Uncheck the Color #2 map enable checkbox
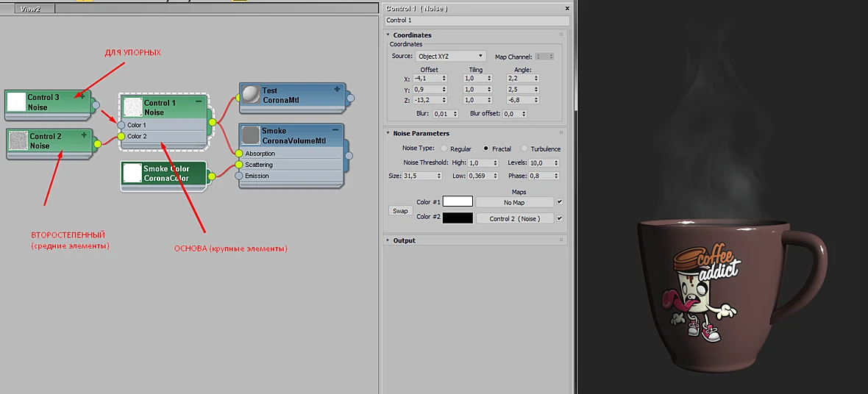The height and width of the screenshot is (394, 868). point(560,218)
